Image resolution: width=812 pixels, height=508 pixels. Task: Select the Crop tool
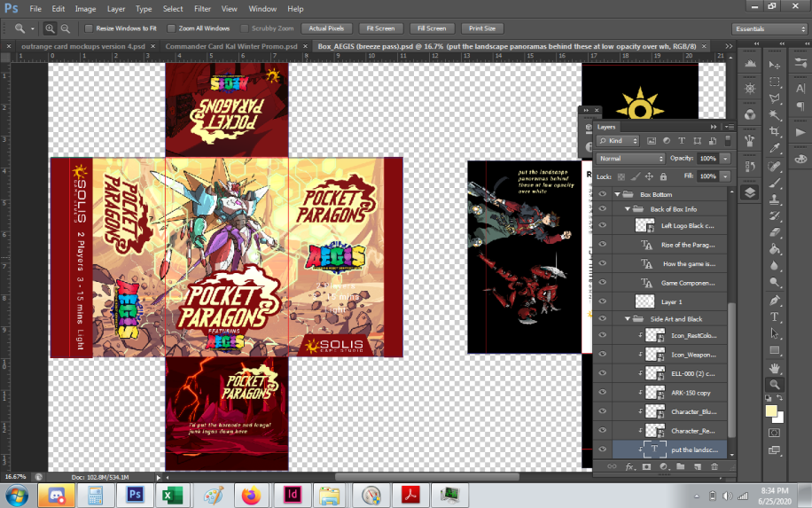[774, 131]
